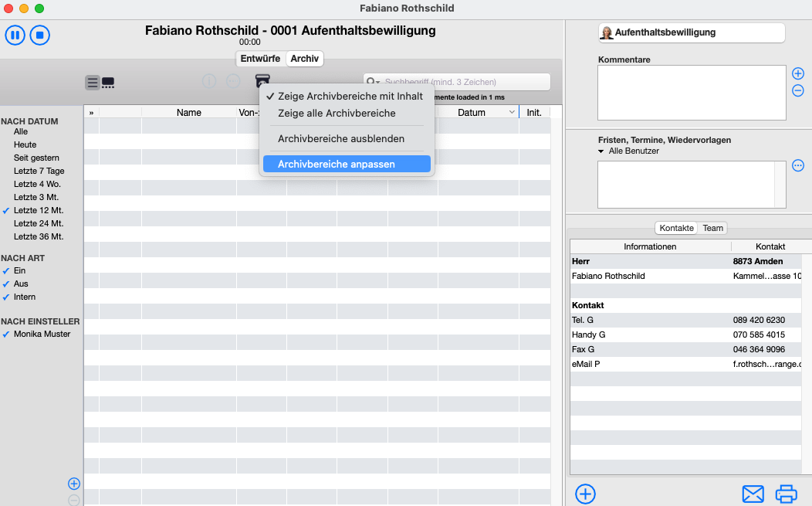Click the pause timer button
The width and height of the screenshot is (812, 506).
[15, 35]
